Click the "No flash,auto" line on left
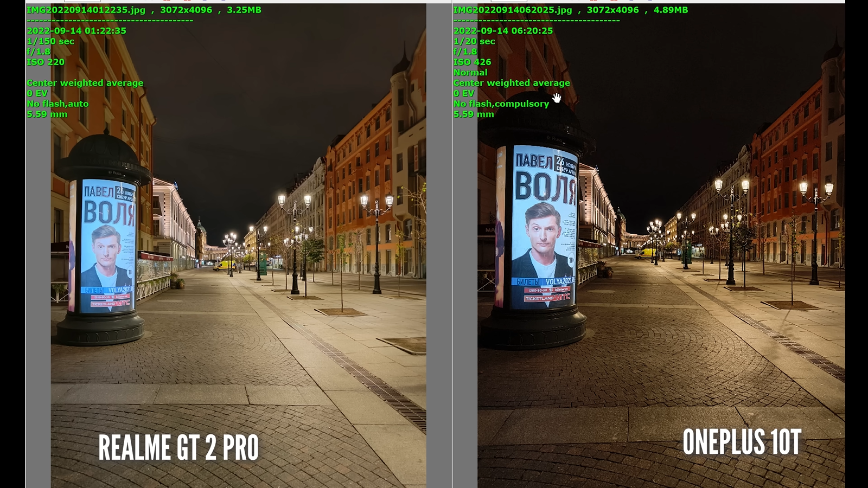 click(x=58, y=104)
